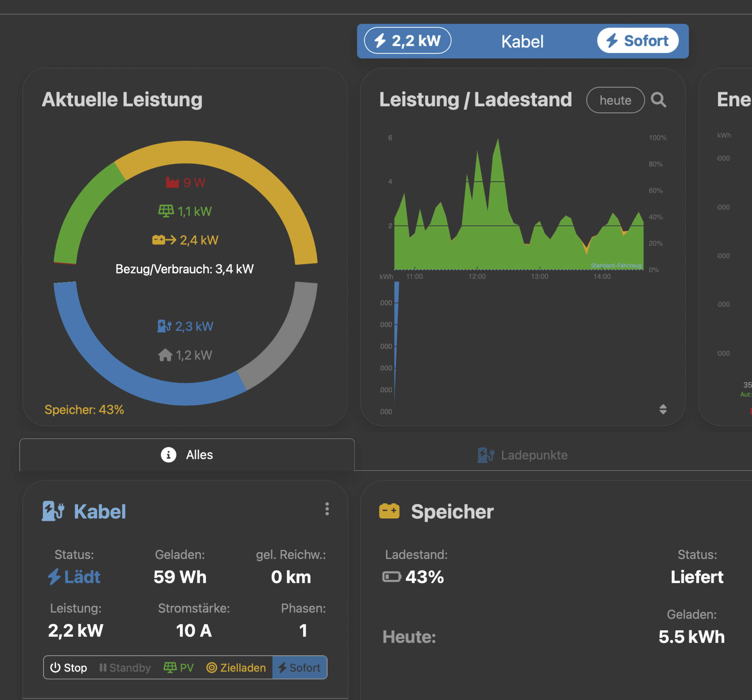This screenshot has width=752, height=700.
Task: Open the heute date selector
Action: point(615,100)
